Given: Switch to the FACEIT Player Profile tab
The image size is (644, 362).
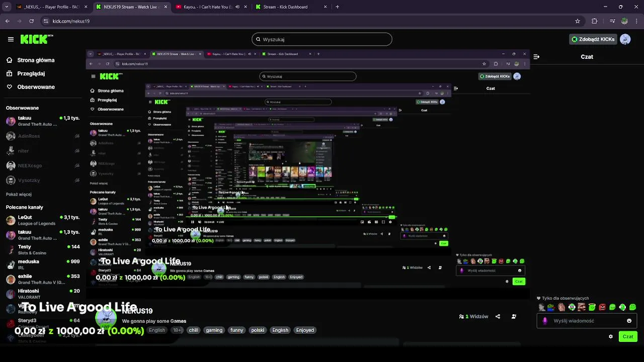Looking at the screenshot, I should pyautogui.click(x=52, y=7).
